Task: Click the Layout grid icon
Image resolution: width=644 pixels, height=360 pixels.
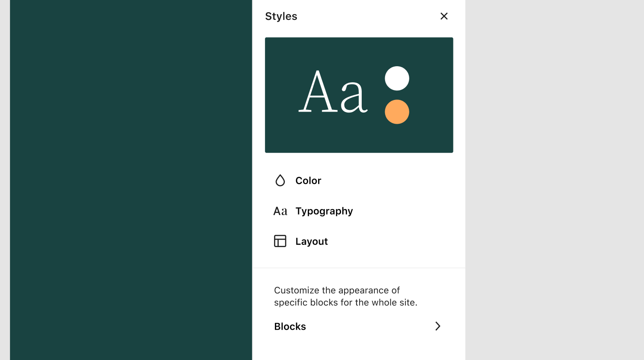Action: pyautogui.click(x=280, y=241)
